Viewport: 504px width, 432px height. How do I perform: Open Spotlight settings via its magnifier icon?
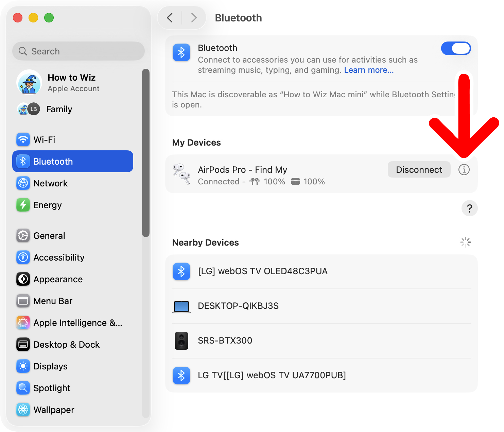point(23,388)
